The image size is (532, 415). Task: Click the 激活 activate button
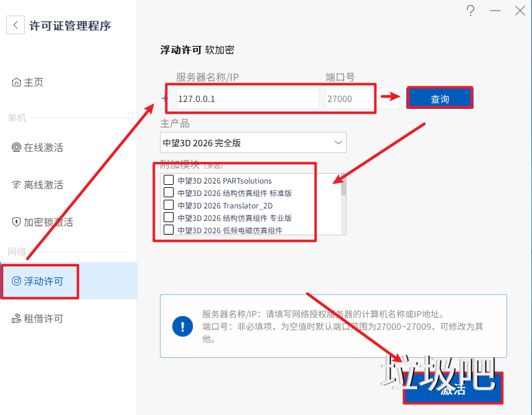click(x=452, y=389)
